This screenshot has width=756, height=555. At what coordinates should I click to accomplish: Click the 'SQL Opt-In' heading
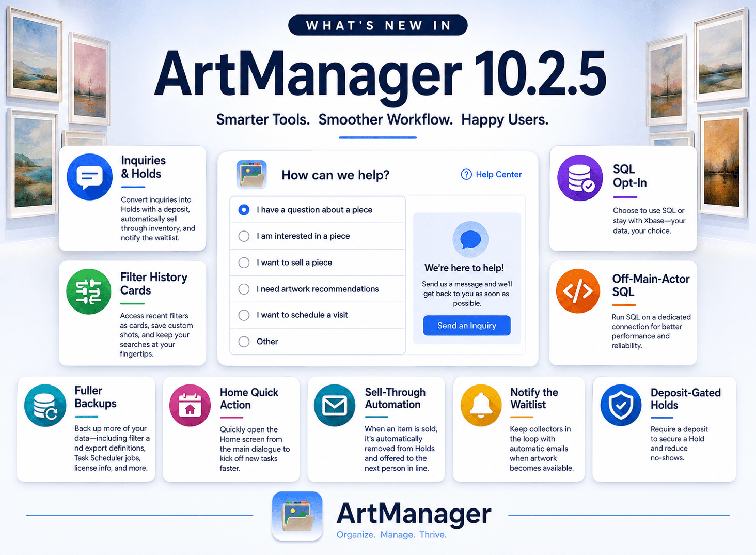pyautogui.click(x=629, y=176)
